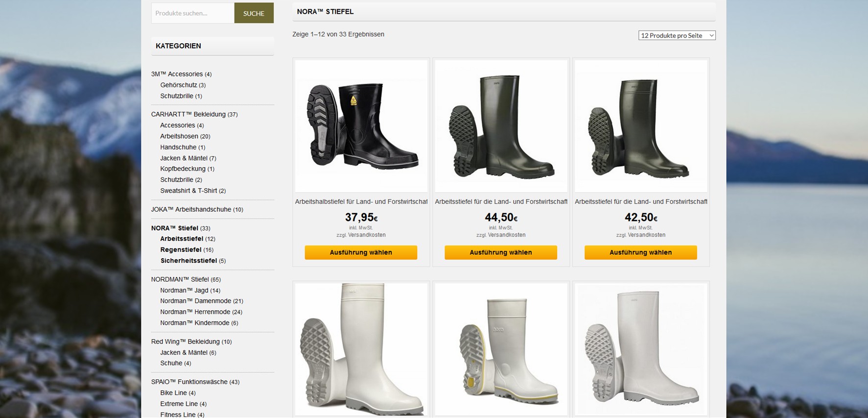The image size is (868, 418).
Task: Click the SUCHE search button
Action: 254,13
